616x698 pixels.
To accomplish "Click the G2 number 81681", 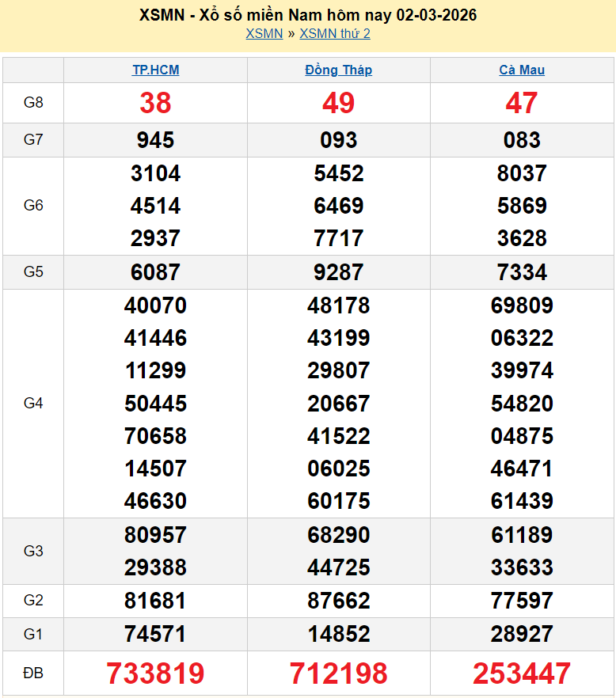I will click(155, 601).
